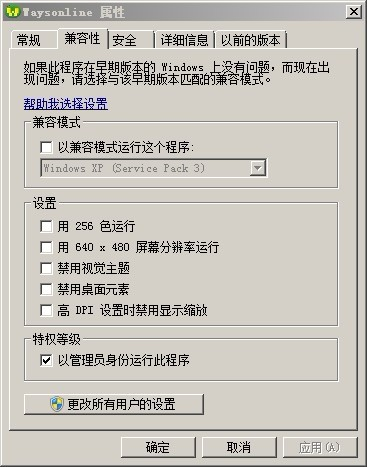Open the Windows XP compatibility dropdown arrow
The width and height of the screenshot is (367, 467).
click(x=257, y=168)
